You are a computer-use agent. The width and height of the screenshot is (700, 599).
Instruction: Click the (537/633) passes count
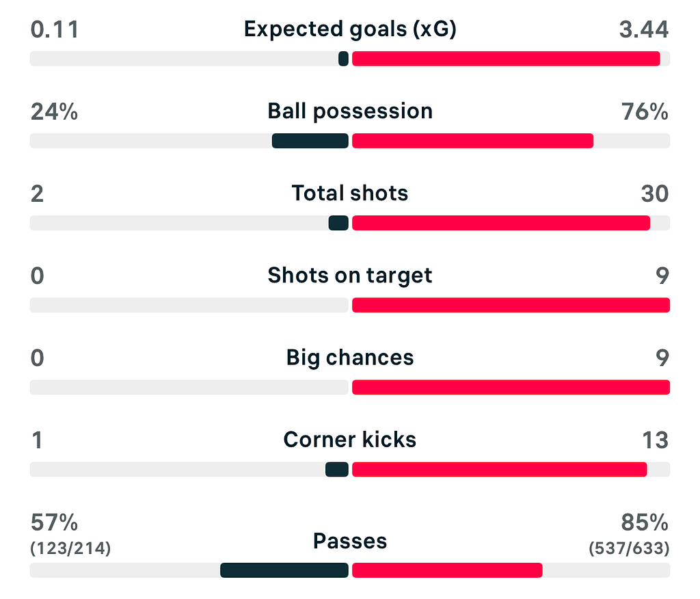[628, 548]
